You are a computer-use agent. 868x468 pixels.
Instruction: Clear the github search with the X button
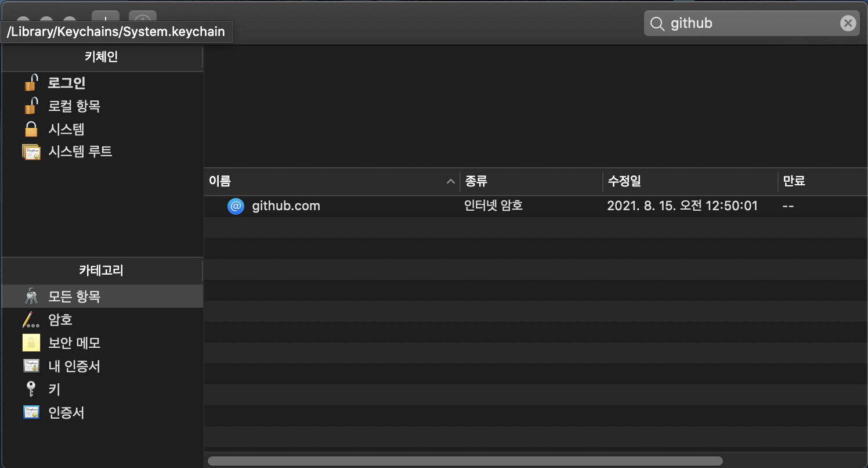[848, 23]
